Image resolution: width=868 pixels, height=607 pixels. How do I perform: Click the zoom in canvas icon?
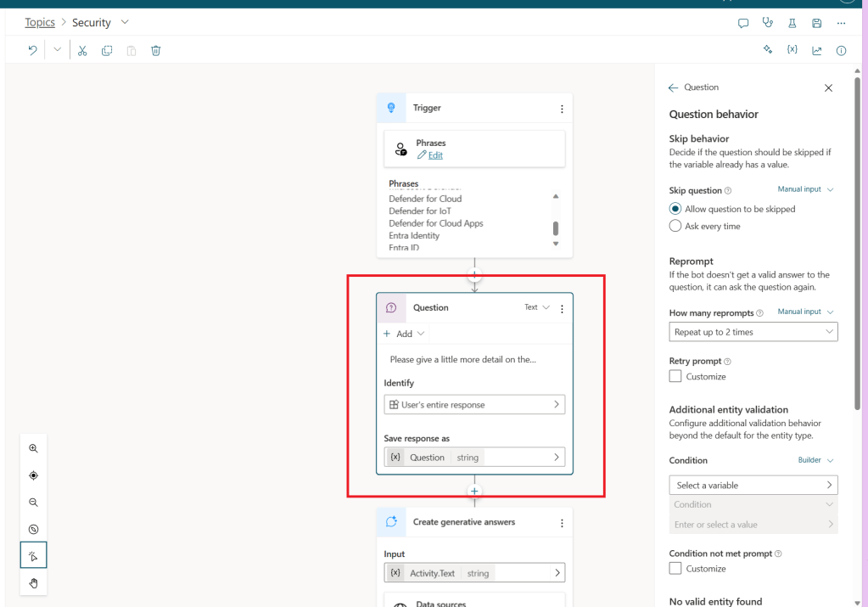coord(34,448)
